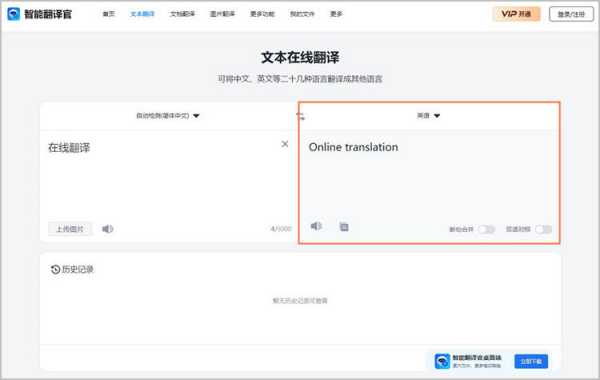This screenshot has height=380, width=600.
Task: Click the 文本在线翻译 page title
Action: point(300,57)
